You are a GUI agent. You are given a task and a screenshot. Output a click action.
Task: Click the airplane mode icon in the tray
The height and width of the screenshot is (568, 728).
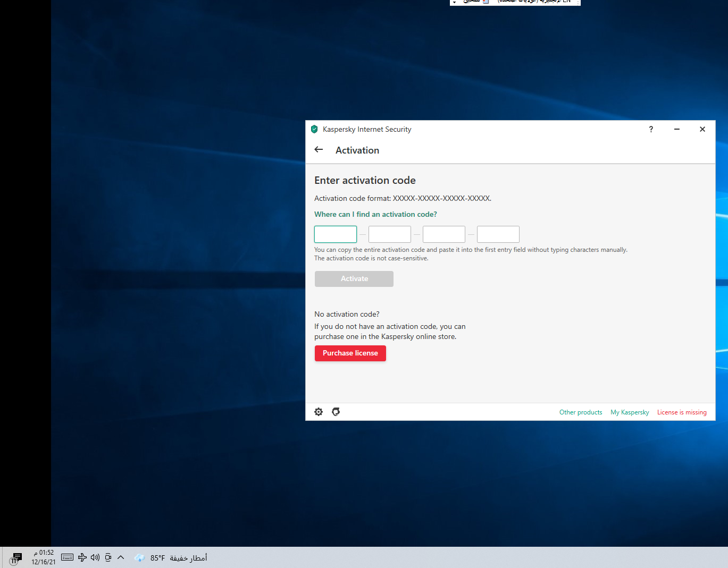(82, 557)
